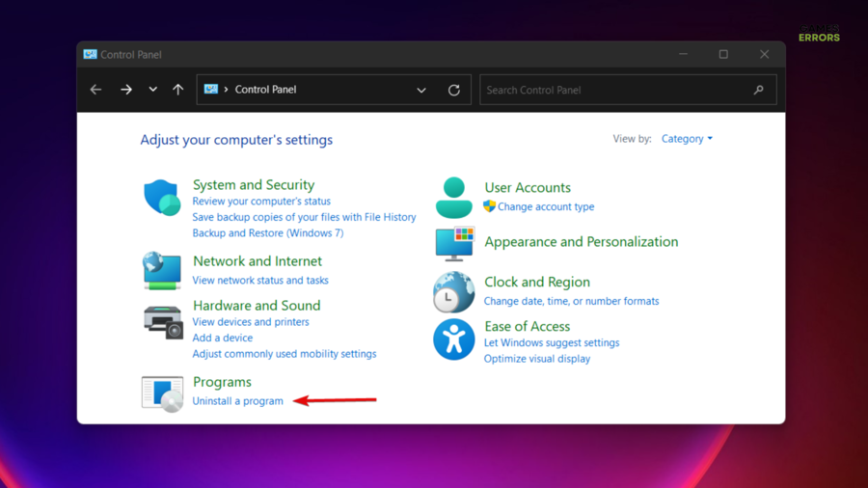This screenshot has height=488, width=868.
Task: Click the System and Security shield icon
Action: (162, 198)
